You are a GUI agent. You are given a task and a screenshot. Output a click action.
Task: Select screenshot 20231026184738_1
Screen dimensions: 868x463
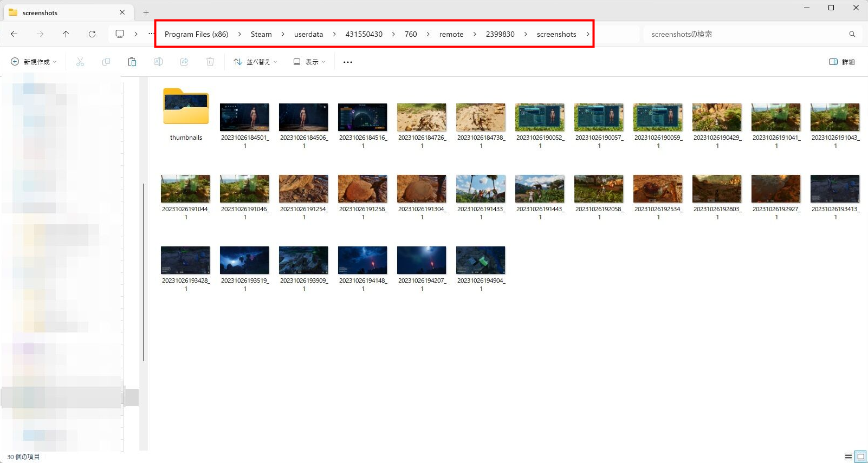click(481, 126)
